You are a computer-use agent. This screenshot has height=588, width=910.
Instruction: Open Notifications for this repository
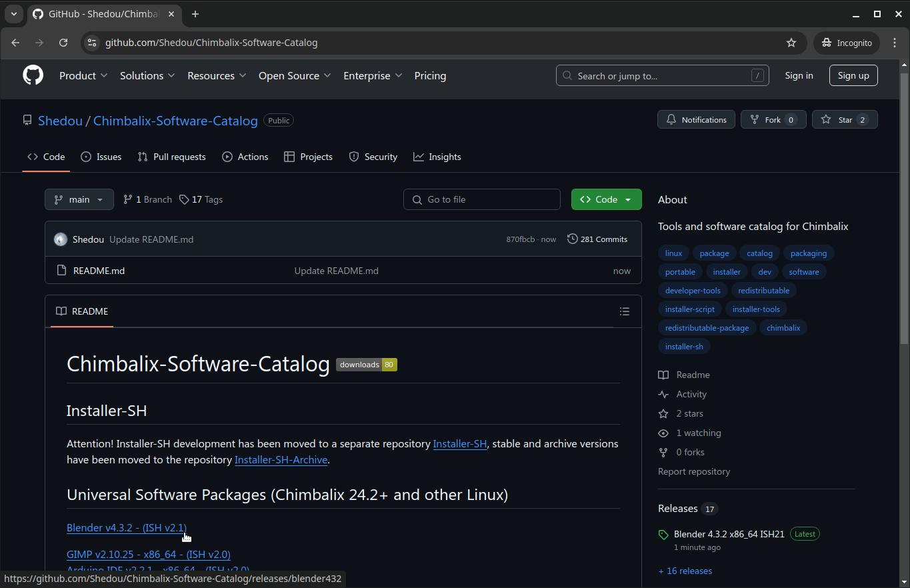pos(696,120)
